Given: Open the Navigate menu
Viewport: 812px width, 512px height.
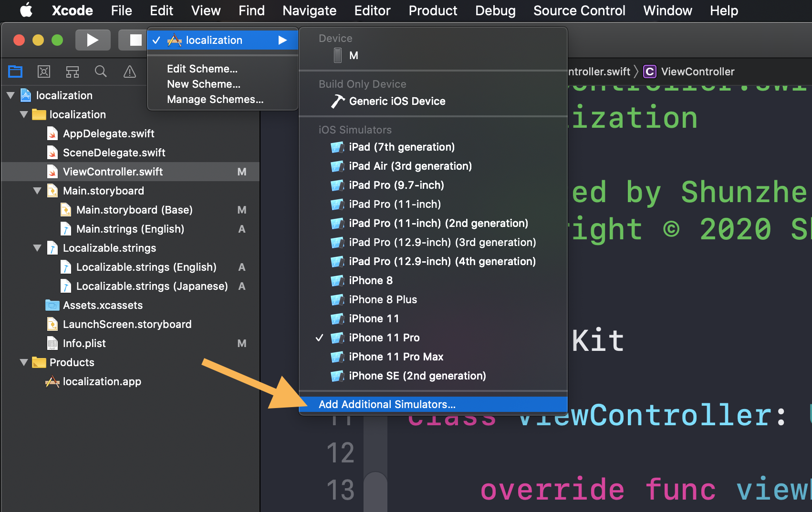Looking at the screenshot, I should 309,10.
